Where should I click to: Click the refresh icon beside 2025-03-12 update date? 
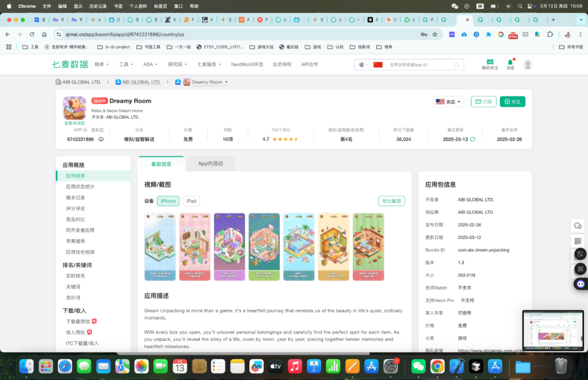473,139
